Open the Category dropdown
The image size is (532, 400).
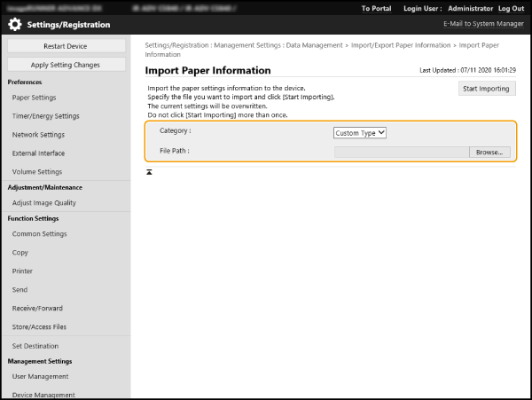(360, 132)
